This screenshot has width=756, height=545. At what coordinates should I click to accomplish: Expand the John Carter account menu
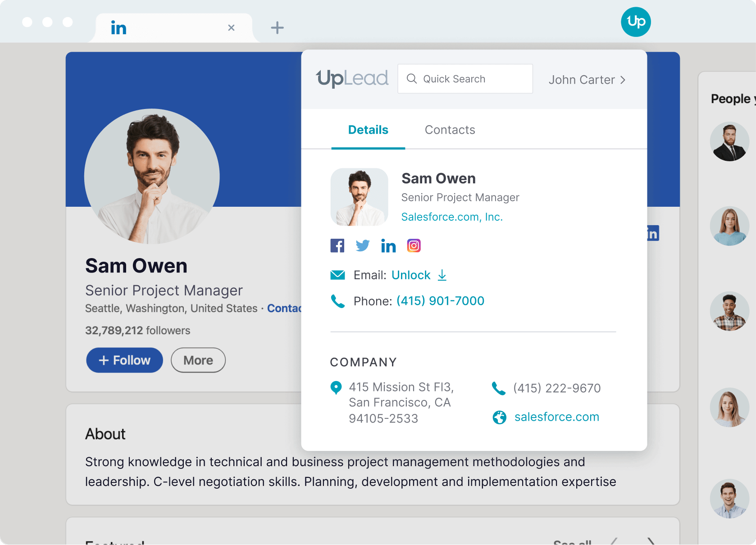587,80
